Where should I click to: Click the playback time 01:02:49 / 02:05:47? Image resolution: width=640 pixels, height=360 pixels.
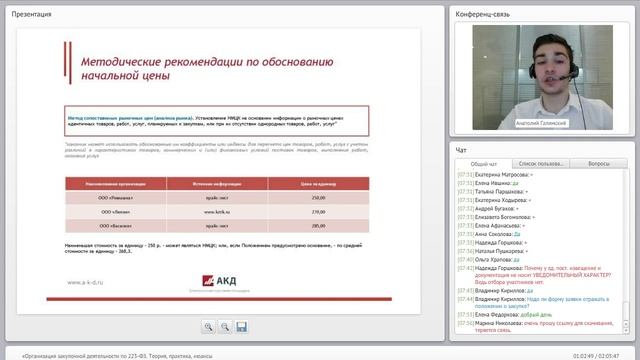(x=596, y=356)
